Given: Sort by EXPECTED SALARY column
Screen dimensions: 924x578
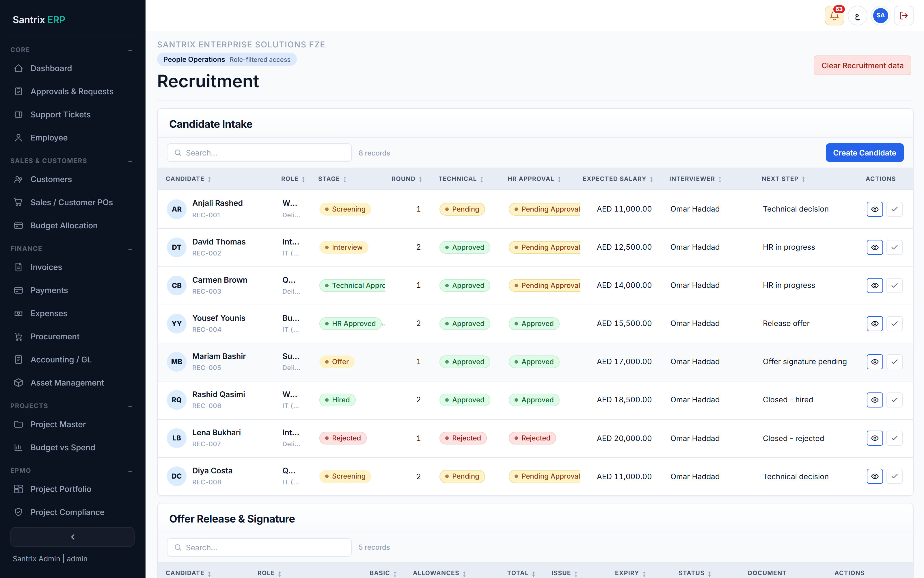Looking at the screenshot, I should tap(618, 179).
